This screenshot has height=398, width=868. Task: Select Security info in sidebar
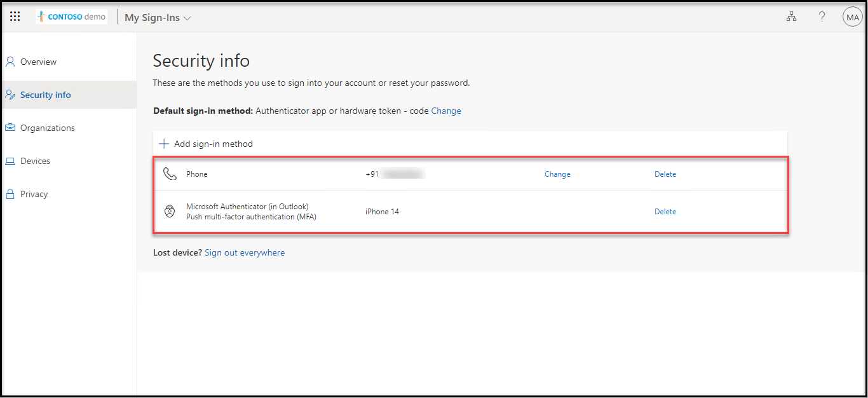45,95
